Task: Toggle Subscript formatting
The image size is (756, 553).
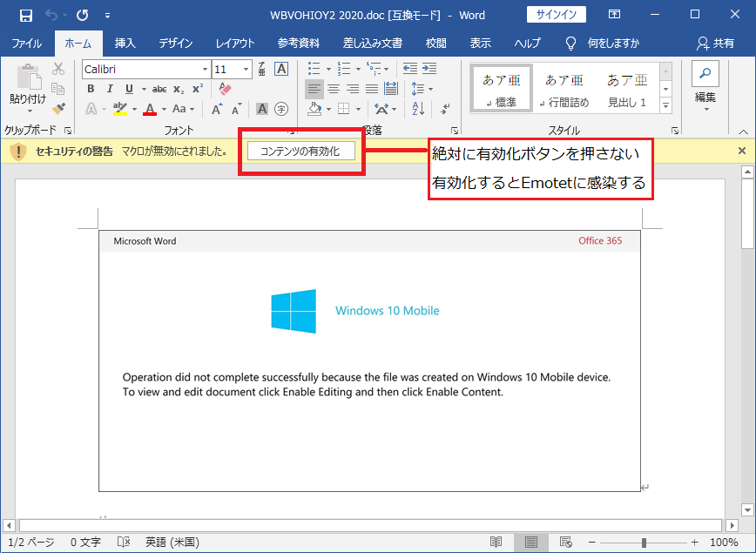Action: (x=179, y=89)
